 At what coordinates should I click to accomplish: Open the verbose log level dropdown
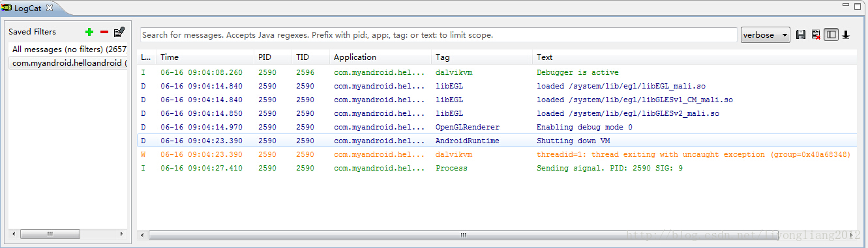[765, 34]
